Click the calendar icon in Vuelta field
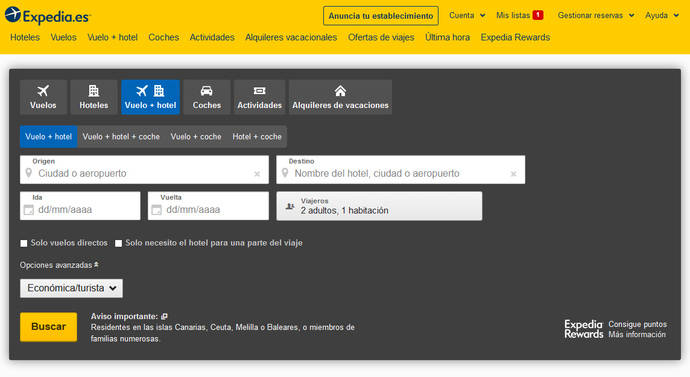Screen dimensions: 690x377 click(x=157, y=210)
